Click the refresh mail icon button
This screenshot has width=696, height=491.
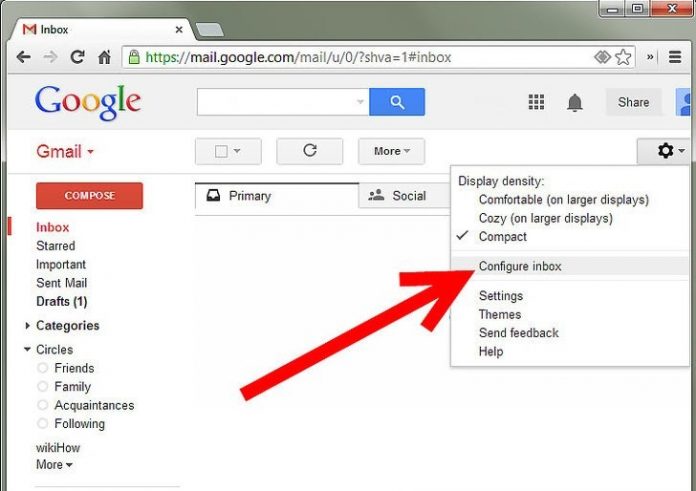coord(310,151)
